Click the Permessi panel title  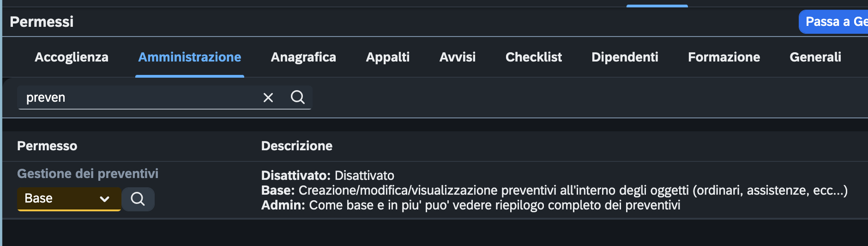pyautogui.click(x=42, y=22)
